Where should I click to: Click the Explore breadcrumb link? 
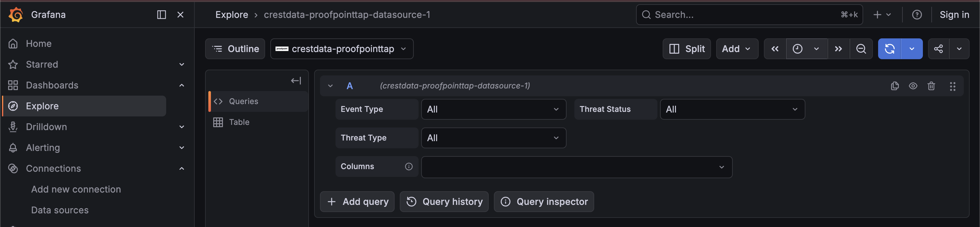231,15
